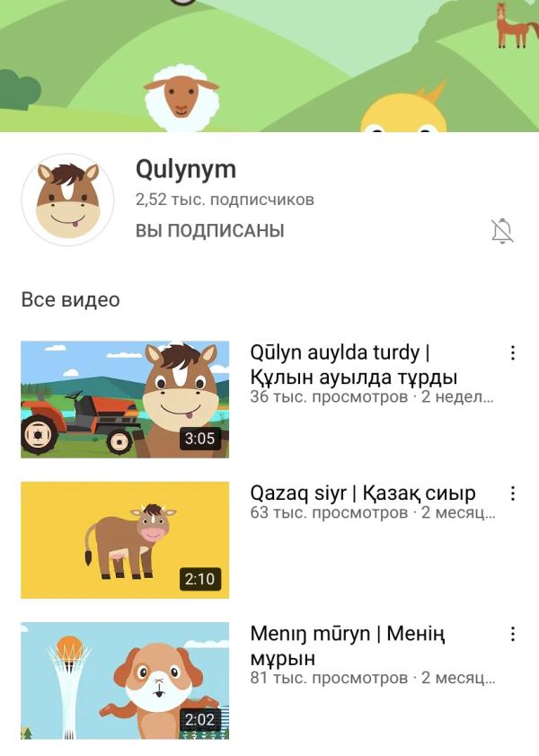Screen dimensions: 539x756
Task: Open options menu for Qazaq siyr video
Action: click(x=513, y=493)
